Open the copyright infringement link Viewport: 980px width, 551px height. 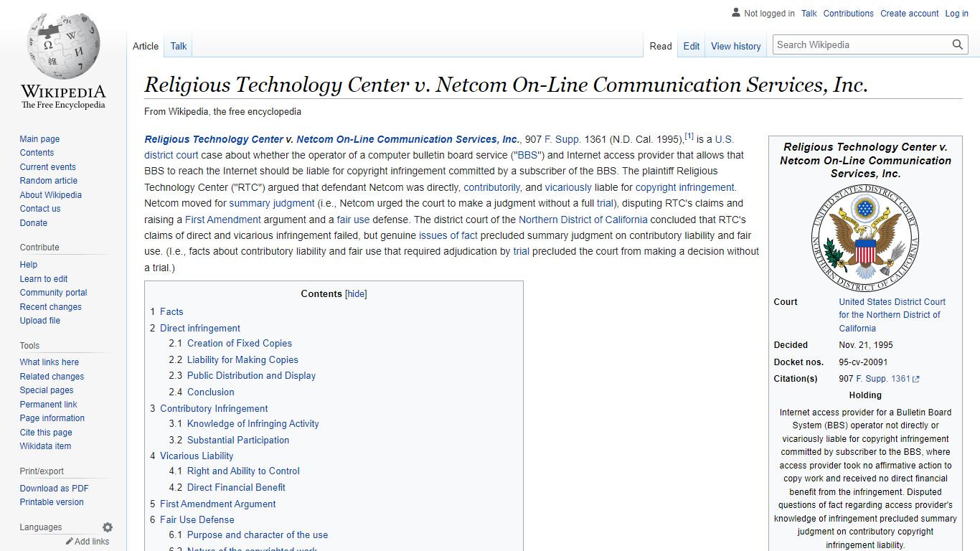(685, 187)
